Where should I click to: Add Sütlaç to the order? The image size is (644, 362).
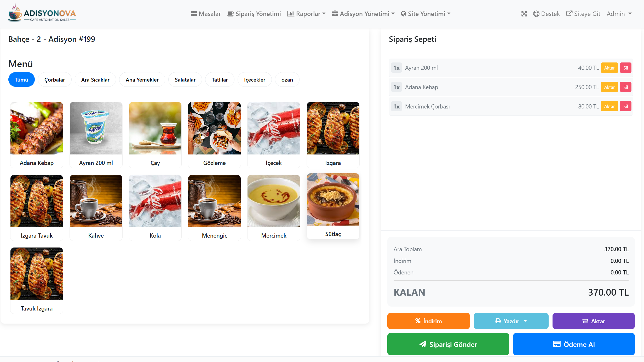333,206
